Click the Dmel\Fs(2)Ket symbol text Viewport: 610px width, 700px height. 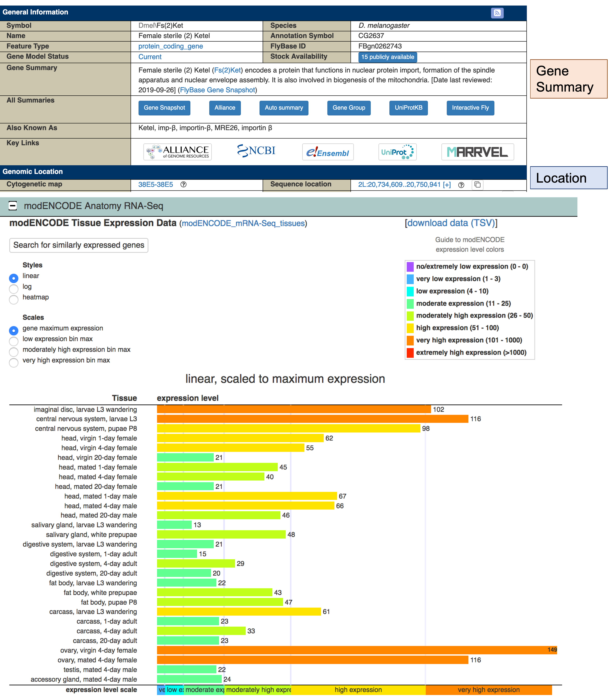pyautogui.click(x=161, y=25)
